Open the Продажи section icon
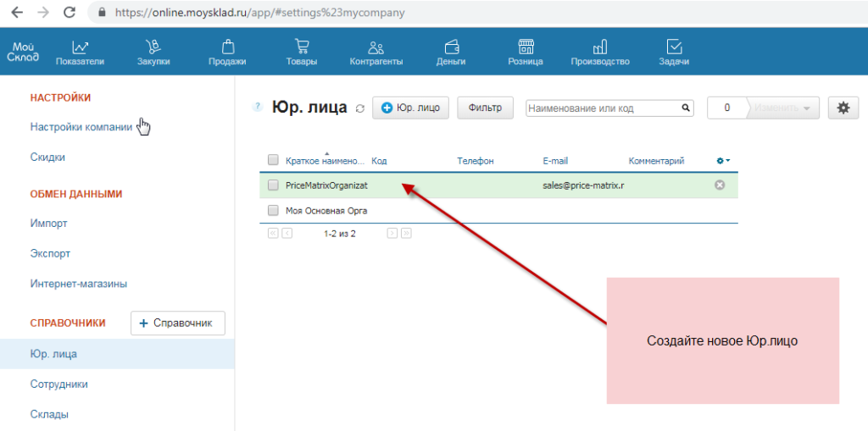The height and width of the screenshot is (431, 868). 227,48
